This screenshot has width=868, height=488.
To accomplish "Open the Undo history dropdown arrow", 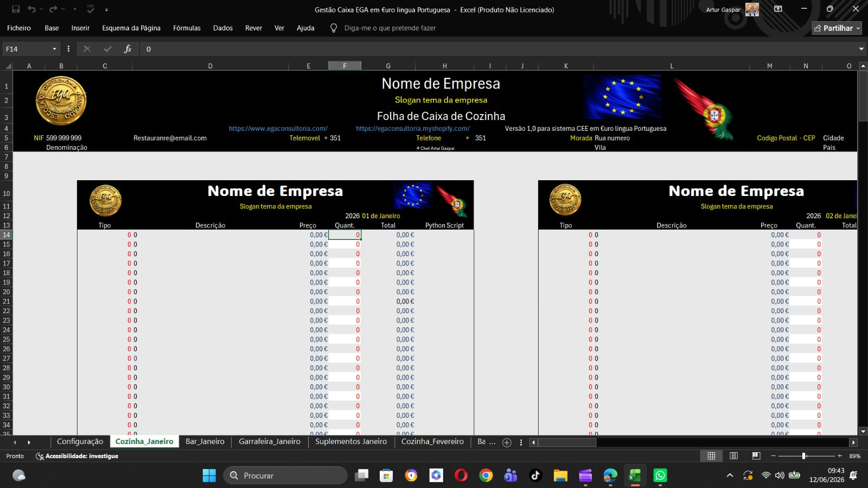I will pyautogui.click(x=42, y=9).
